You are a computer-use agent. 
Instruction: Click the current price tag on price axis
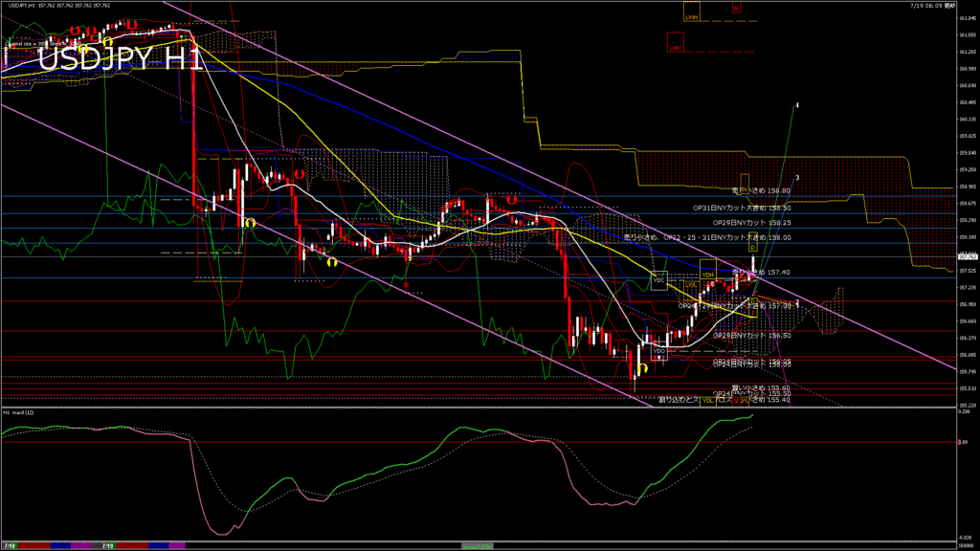pyautogui.click(x=968, y=256)
